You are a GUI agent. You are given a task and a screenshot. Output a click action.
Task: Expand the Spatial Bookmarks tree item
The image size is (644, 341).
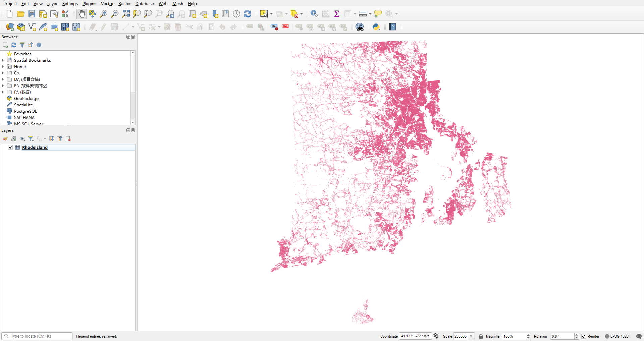pyautogui.click(x=3, y=60)
